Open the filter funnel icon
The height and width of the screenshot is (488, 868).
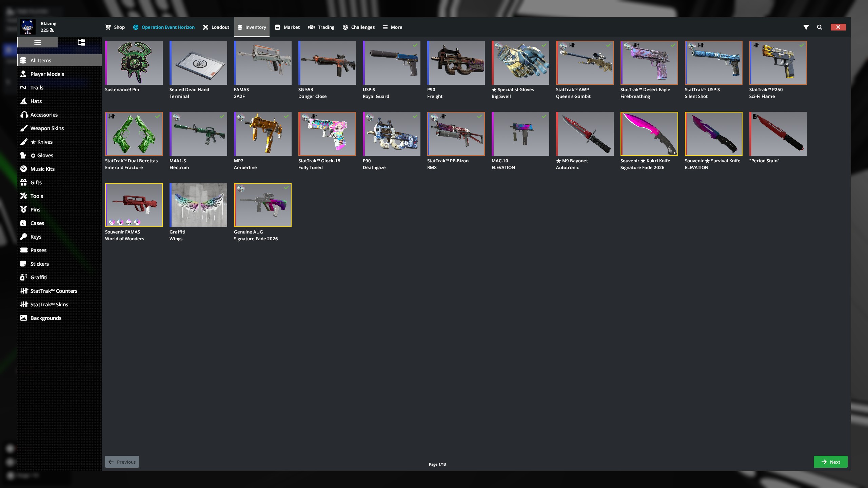click(806, 27)
